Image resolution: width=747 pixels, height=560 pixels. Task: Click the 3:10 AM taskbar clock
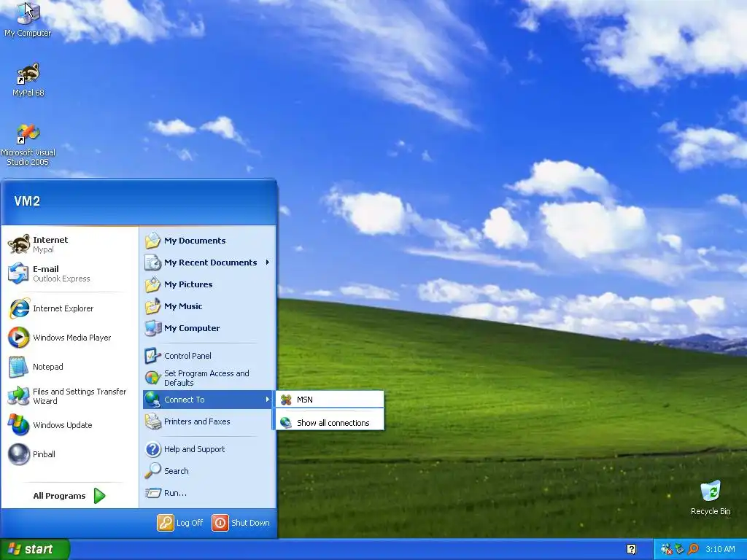720,549
